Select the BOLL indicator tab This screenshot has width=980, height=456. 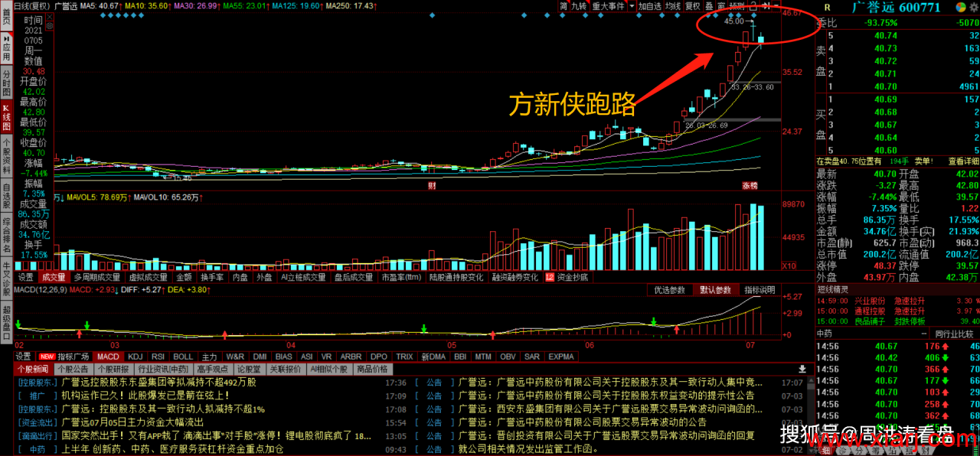[x=183, y=357]
